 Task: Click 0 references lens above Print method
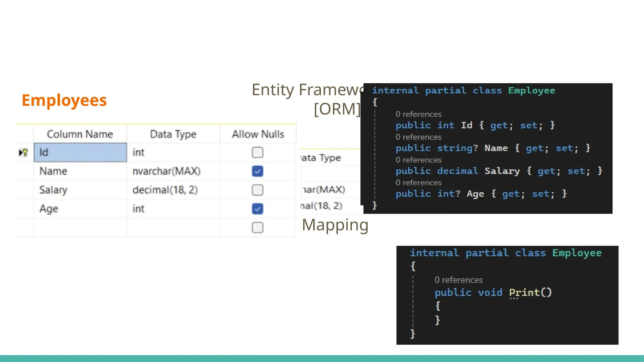(458, 280)
